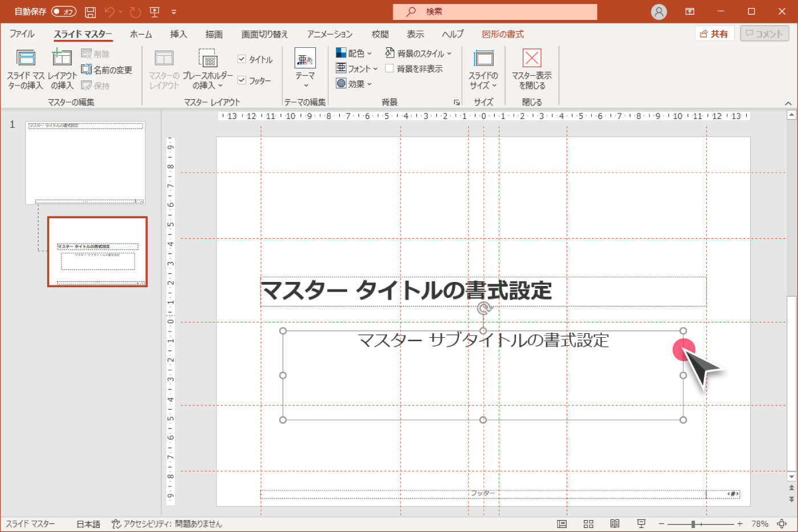The image size is (798, 532).
Task: Open the background styles (背景のスタイル) dropdown
Action: click(x=418, y=53)
